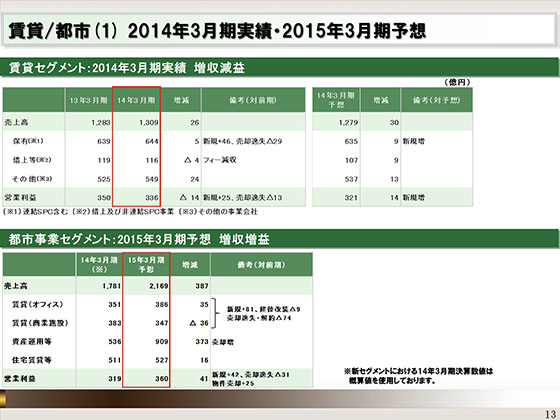Select the 売上高 value '1,283'
Viewport: 560px width, 420px height.
point(101,122)
